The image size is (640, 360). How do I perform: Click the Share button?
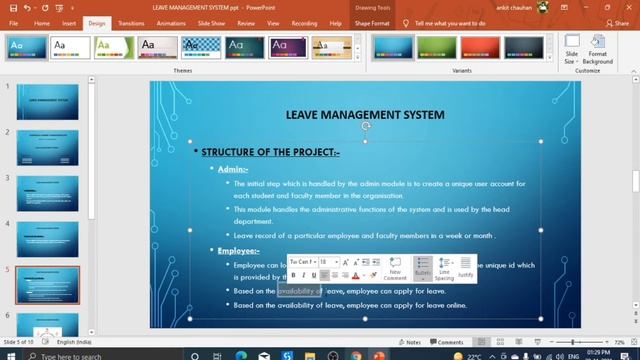coord(618,23)
